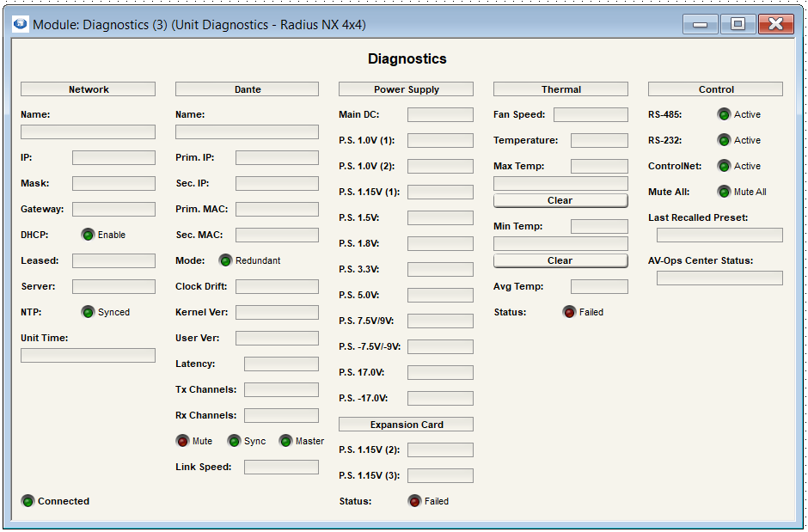Click the app icon in the title bar
The image size is (808, 532).
[21, 24]
